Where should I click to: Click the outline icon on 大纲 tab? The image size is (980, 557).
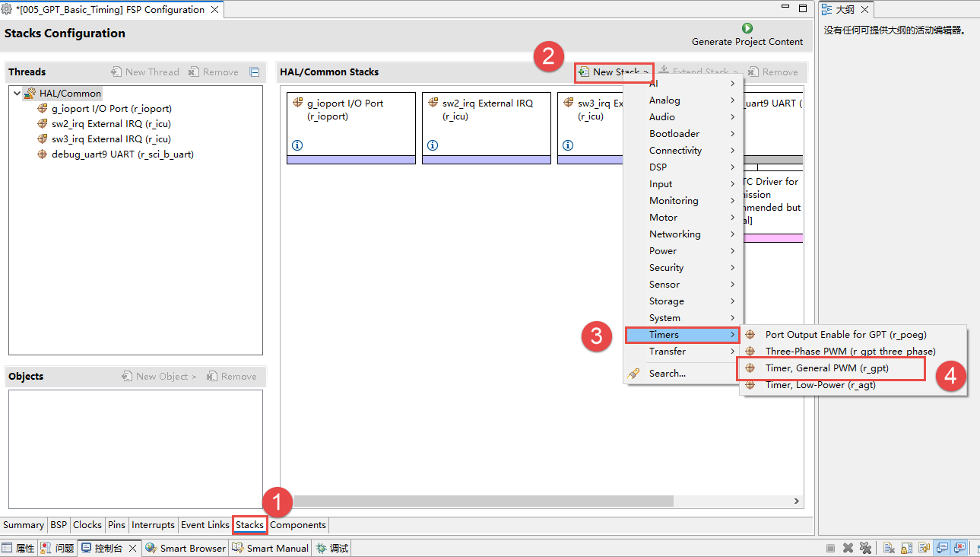(827, 10)
